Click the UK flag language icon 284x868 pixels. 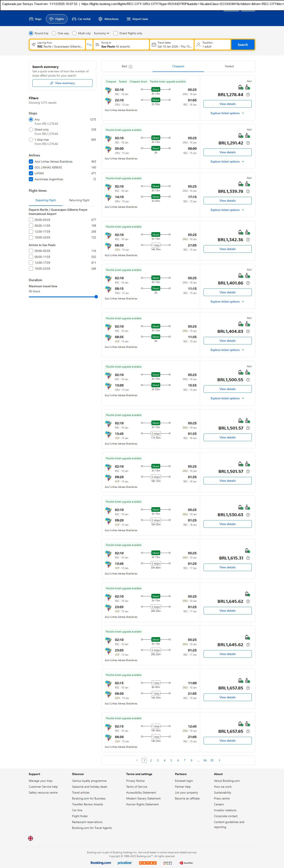pyautogui.click(x=30, y=838)
